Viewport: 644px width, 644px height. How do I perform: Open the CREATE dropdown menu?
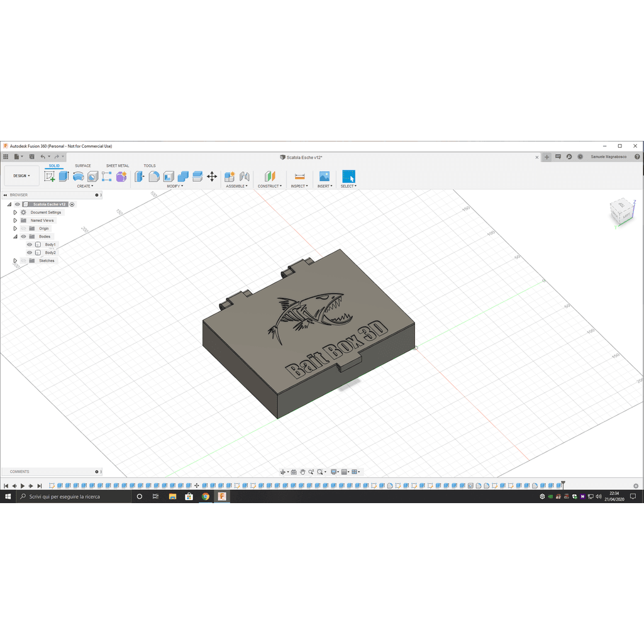coord(85,186)
